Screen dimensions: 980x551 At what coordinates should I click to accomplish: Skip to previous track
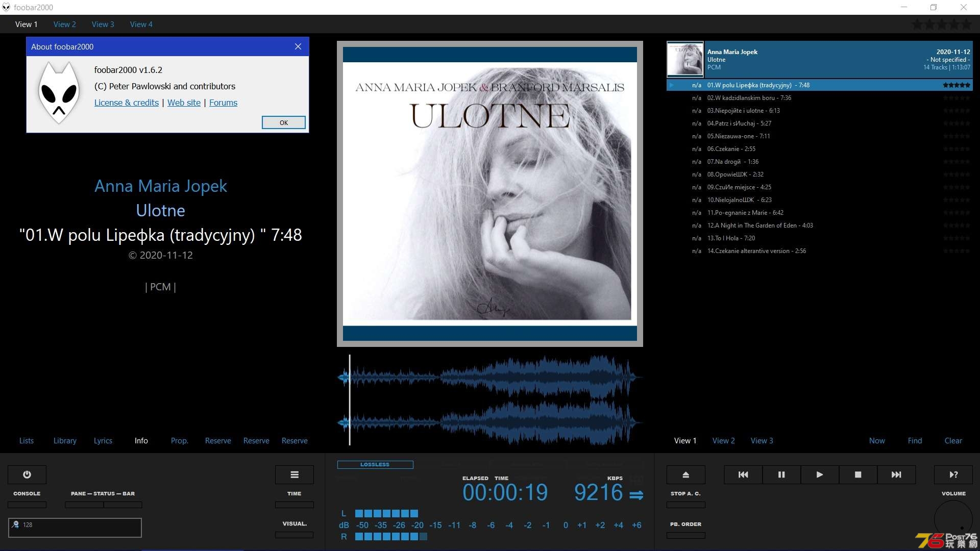click(x=743, y=474)
